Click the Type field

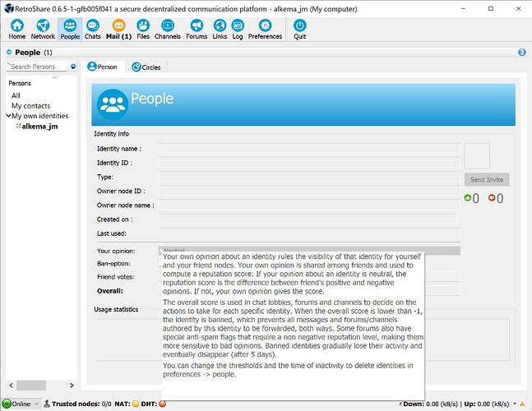click(x=308, y=177)
